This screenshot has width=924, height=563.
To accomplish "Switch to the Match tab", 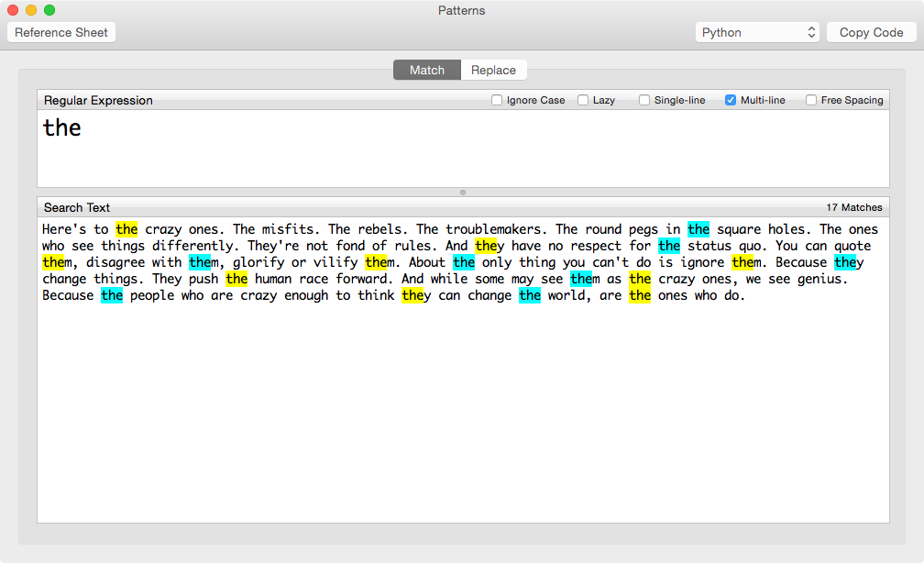I will click(426, 71).
